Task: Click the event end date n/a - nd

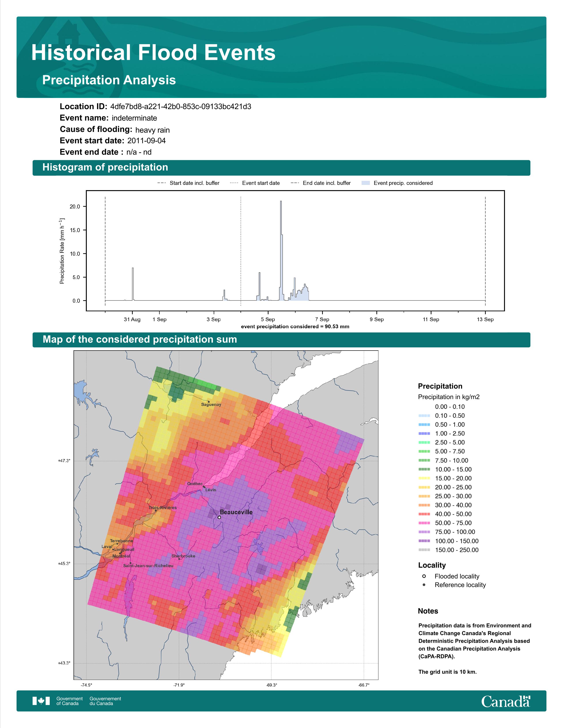Action: point(139,152)
